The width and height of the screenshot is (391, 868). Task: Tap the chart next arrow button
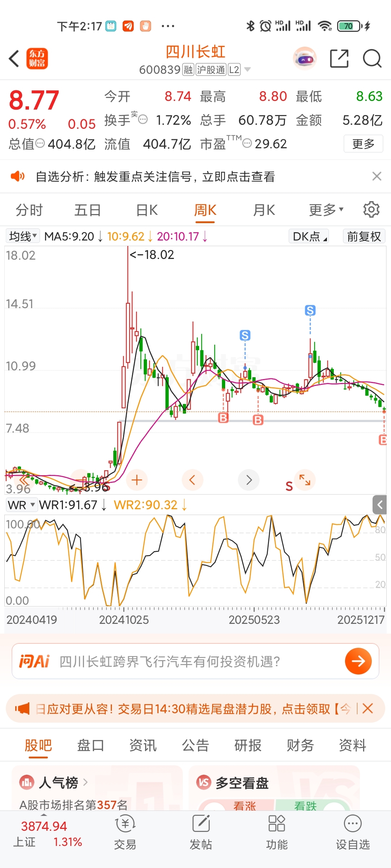point(249,480)
